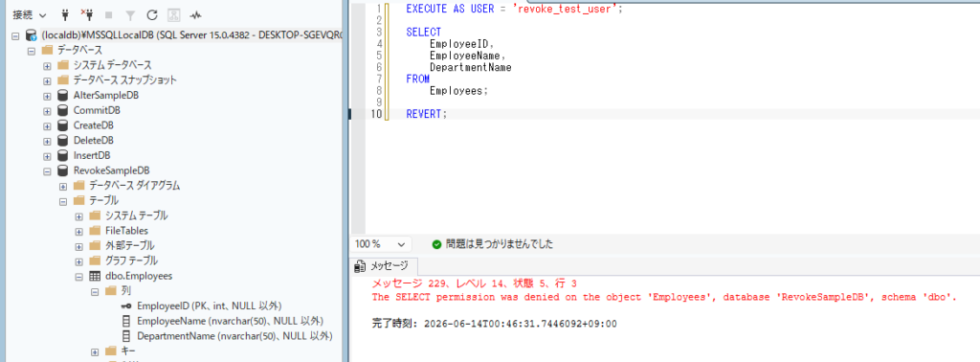Viewport: 980px width, 362px height.
Task: Click the CreateDB database cylinder icon
Action: (62, 125)
